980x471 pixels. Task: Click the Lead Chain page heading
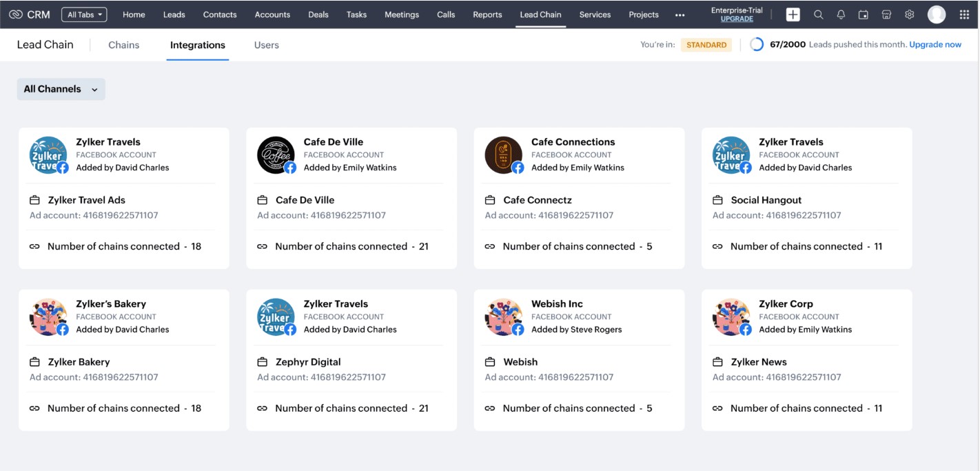click(x=45, y=45)
